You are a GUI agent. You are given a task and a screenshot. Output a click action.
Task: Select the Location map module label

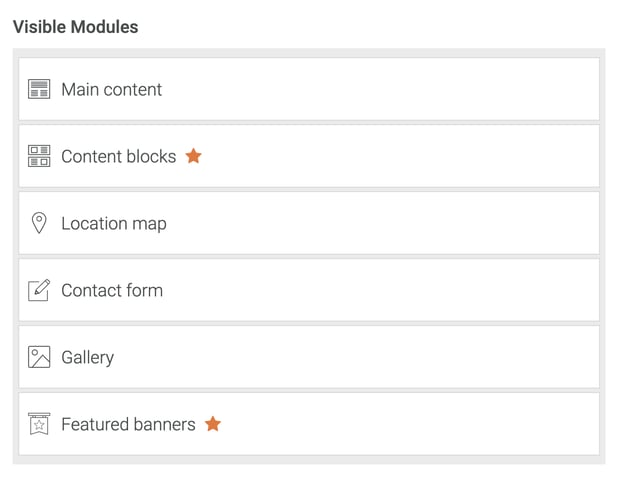[x=113, y=224]
